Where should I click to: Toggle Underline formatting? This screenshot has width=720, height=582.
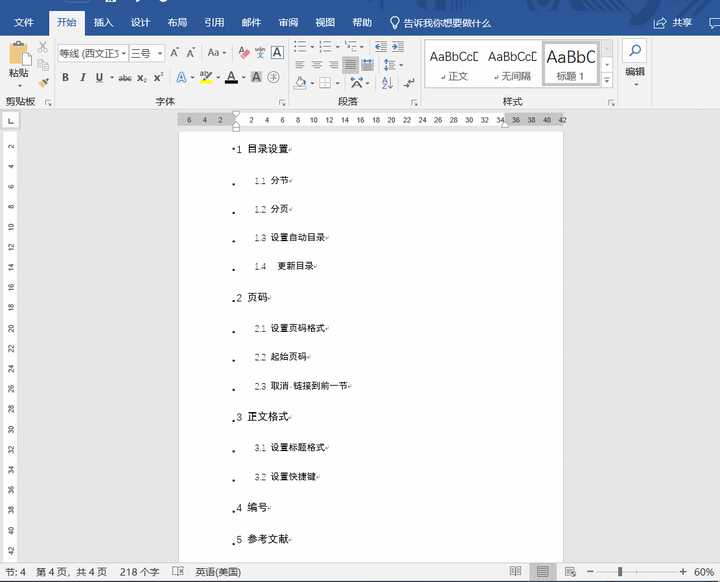click(x=99, y=78)
